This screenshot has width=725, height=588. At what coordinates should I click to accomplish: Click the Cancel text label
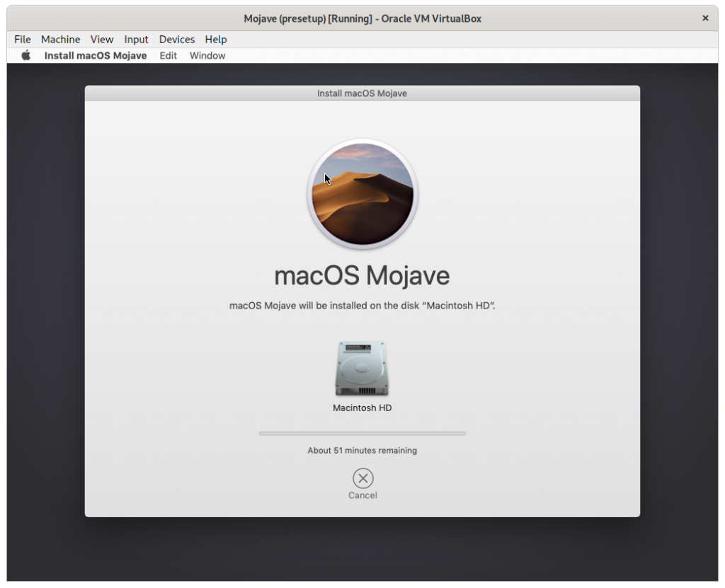[x=362, y=495]
